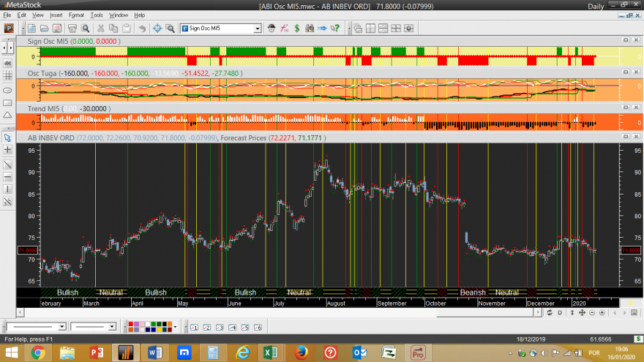This screenshot has width=644, height=362.
Task: Toggle the Daily 'D' periodicity button
Action: coord(560,313)
